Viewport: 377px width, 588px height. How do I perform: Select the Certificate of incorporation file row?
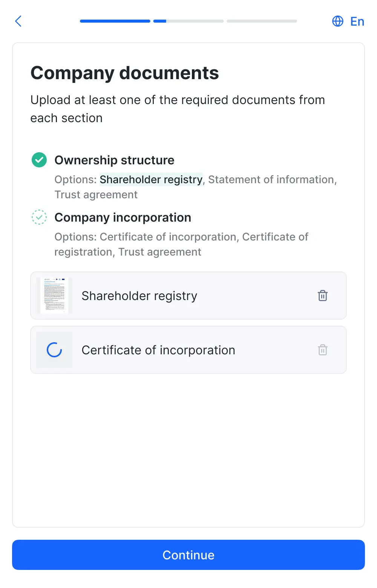[188, 350]
